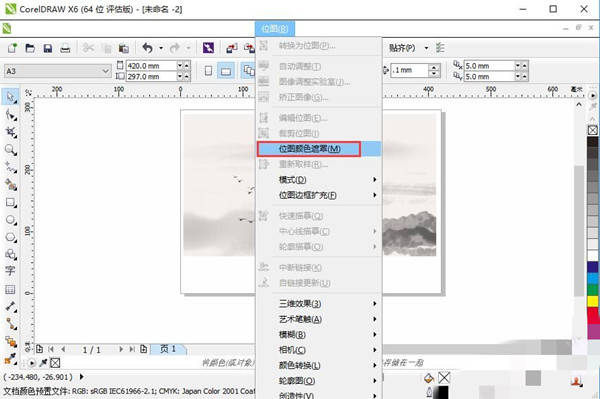This screenshot has height=399, width=600.
Task: Click the New document icon
Action: [x=13, y=48]
